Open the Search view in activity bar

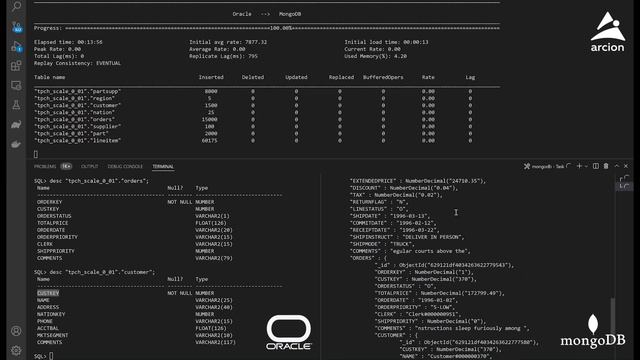point(16,6)
